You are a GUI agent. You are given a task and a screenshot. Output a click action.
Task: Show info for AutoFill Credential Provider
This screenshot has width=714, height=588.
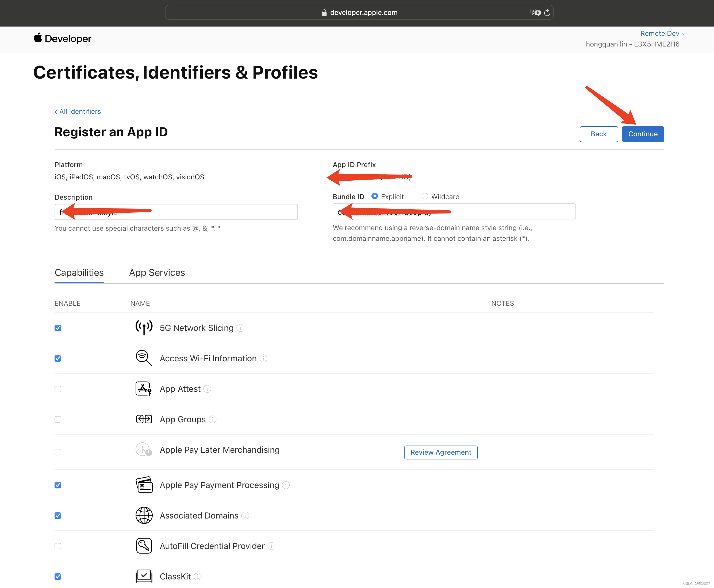click(271, 546)
